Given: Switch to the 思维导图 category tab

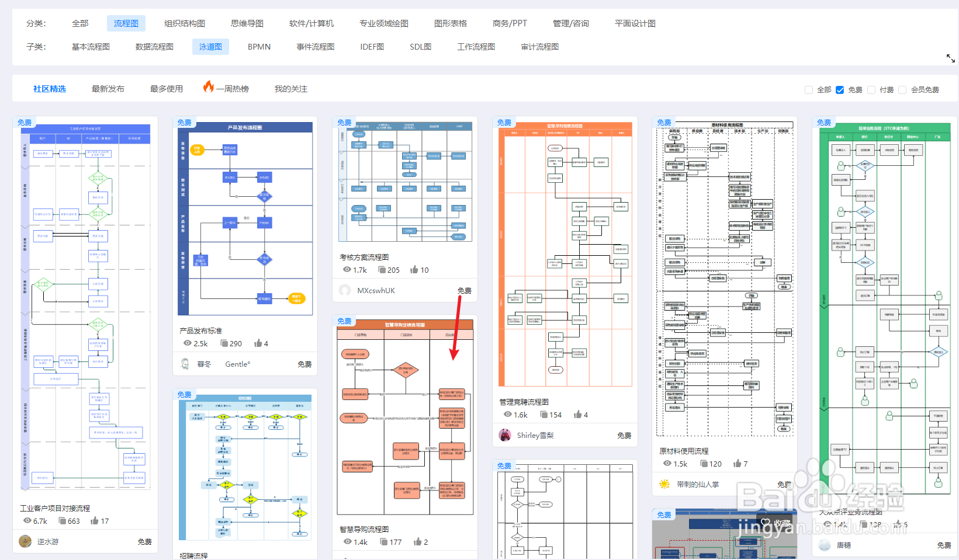Looking at the screenshot, I should 246,23.
